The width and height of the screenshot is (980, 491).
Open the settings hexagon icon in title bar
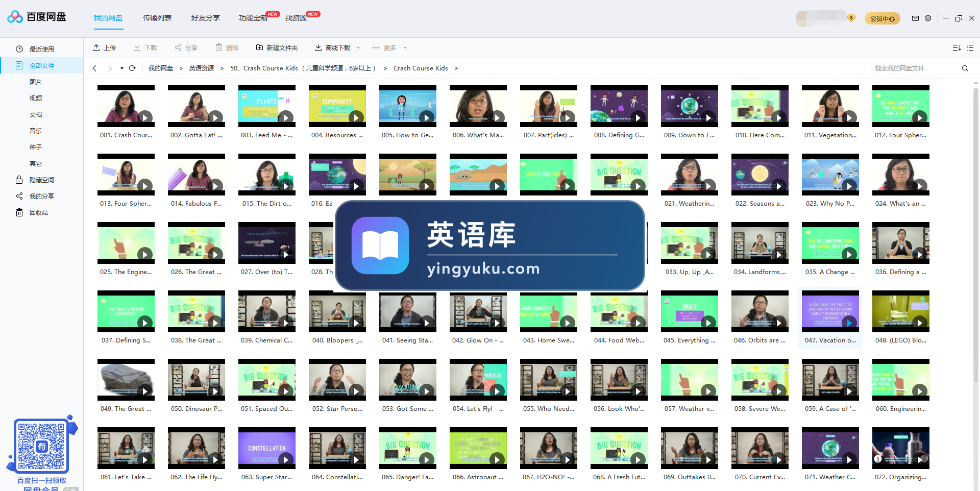point(928,18)
